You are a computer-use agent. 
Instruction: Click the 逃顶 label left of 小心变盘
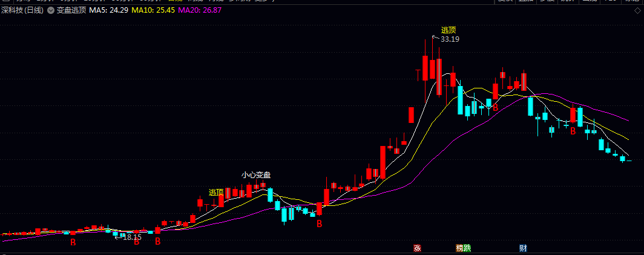pos(217,192)
